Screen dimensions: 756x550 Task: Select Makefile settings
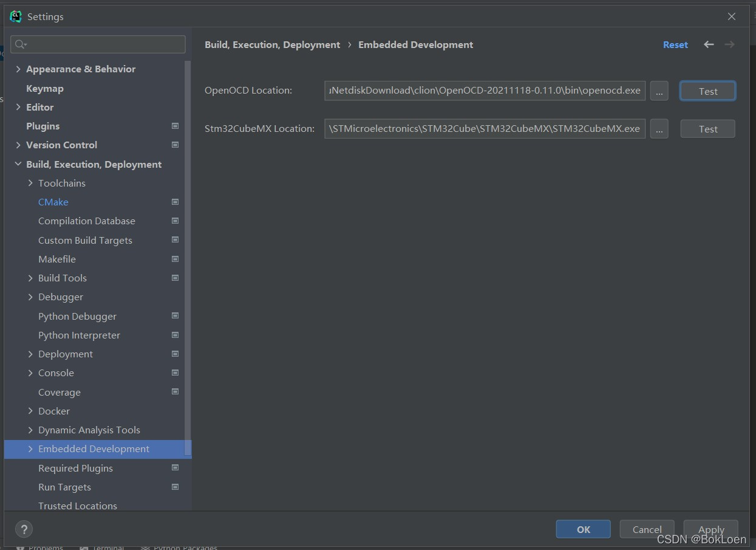pos(57,259)
